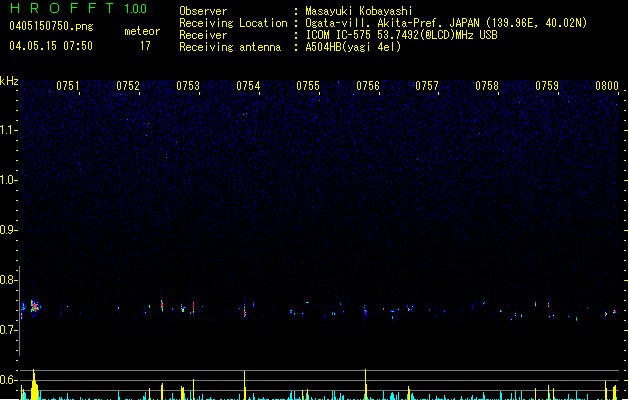
Task: Click the date stamp 04.05.15 07:50
Action: click(51, 46)
